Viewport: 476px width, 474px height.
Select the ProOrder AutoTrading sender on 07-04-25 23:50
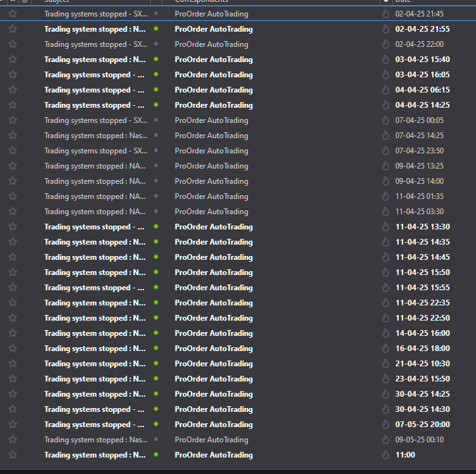[212, 151]
